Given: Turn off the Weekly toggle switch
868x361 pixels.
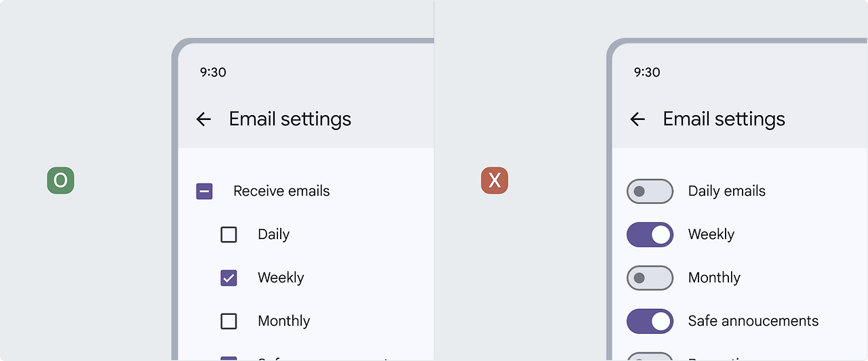Looking at the screenshot, I should [x=650, y=234].
